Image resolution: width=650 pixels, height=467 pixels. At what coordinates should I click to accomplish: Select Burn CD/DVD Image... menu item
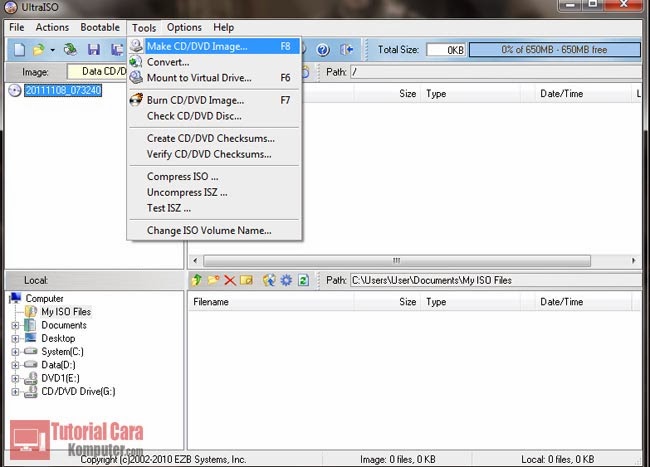click(214, 100)
